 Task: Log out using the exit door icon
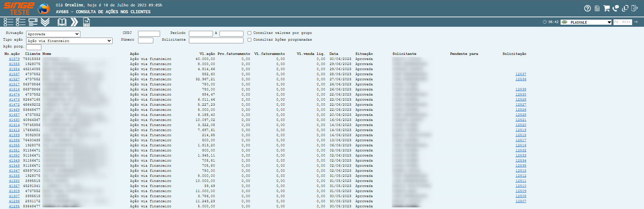[x=635, y=8]
